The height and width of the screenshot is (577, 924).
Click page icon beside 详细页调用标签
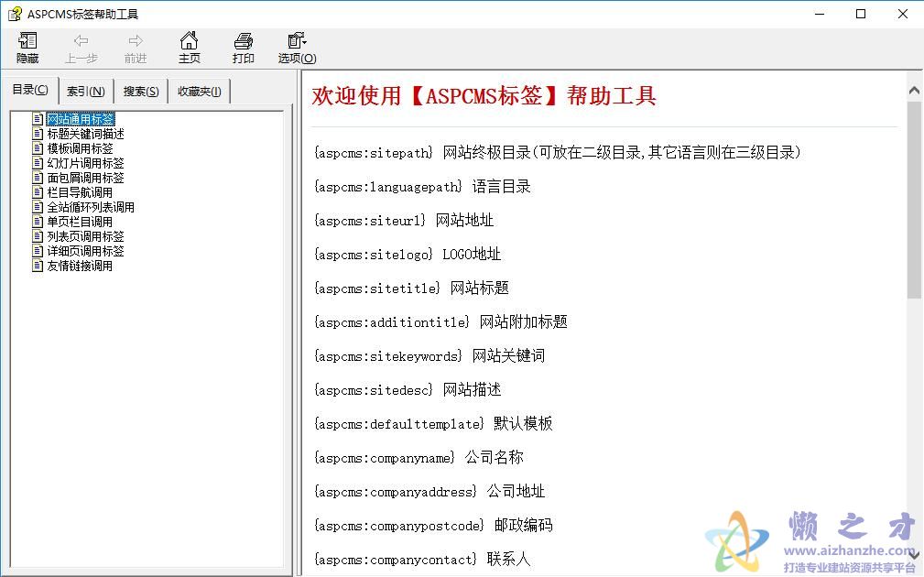click(x=38, y=251)
